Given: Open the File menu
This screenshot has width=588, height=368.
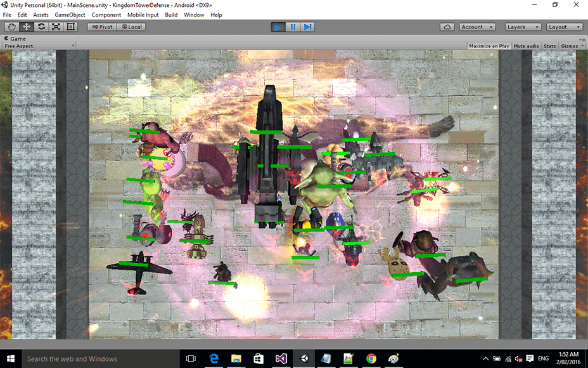Looking at the screenshot, I should point(7,15).
